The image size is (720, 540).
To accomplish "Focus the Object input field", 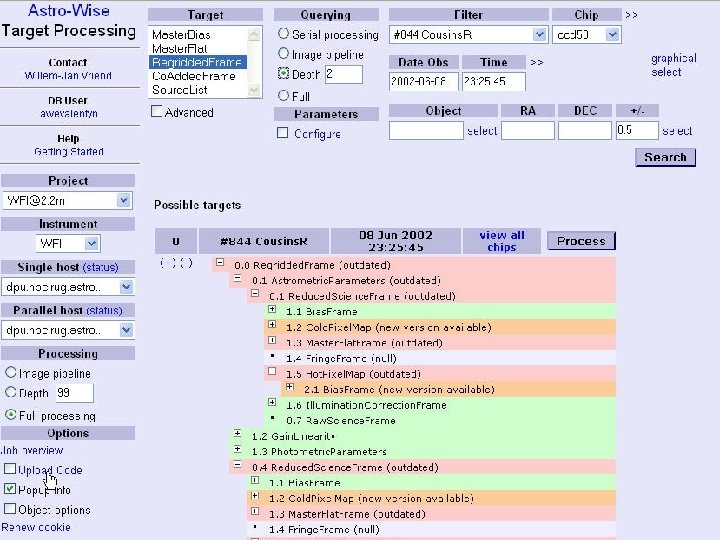I will (426, 131).
